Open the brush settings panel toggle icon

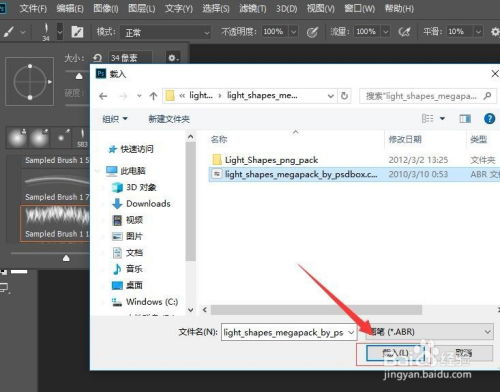tap(77, 32)
